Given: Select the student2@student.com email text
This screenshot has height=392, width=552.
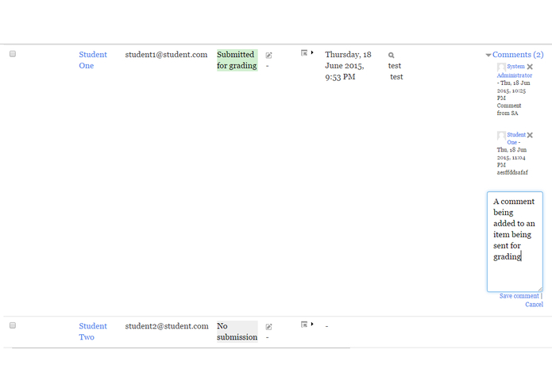Looking at the screenshot, I should [x=167, y=326].
